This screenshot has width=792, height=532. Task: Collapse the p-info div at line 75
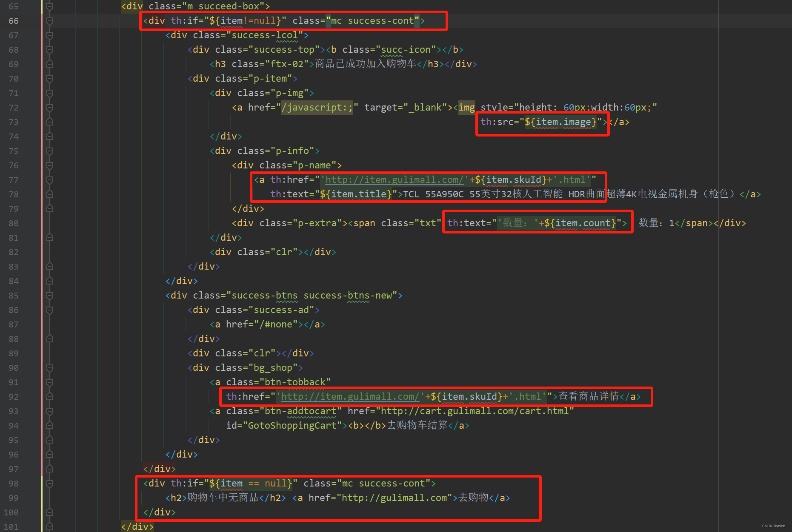click(x=50, y=151)
